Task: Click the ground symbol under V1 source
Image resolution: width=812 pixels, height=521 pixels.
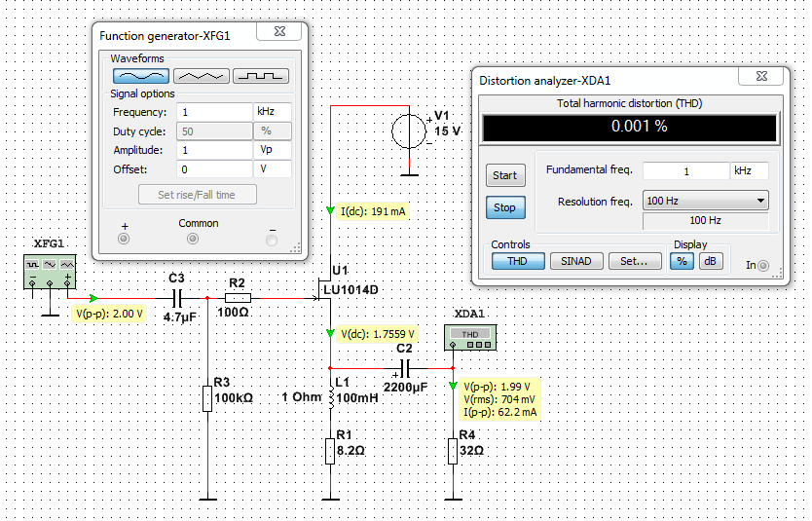Action: [x=409, y=175]
